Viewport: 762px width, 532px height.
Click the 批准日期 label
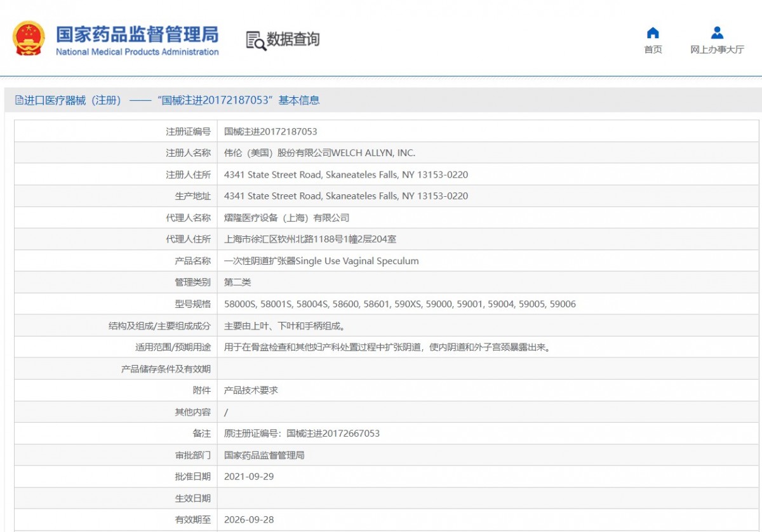click(x=192, y=477)
